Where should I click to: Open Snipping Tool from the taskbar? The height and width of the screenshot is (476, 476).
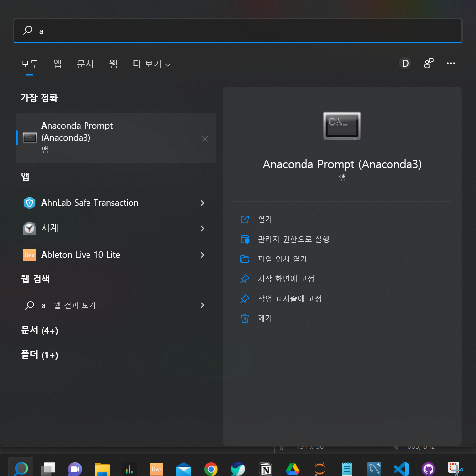(455, 469)
